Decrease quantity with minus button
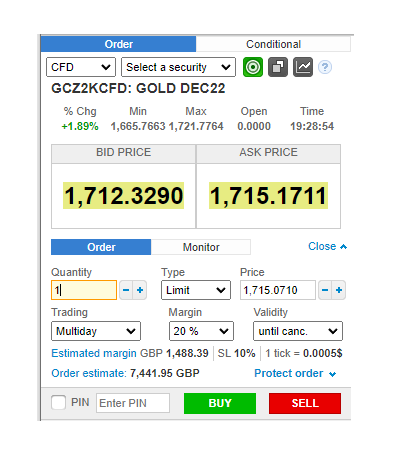This screenshot has width=407, height=458. (x=126, y=290)
